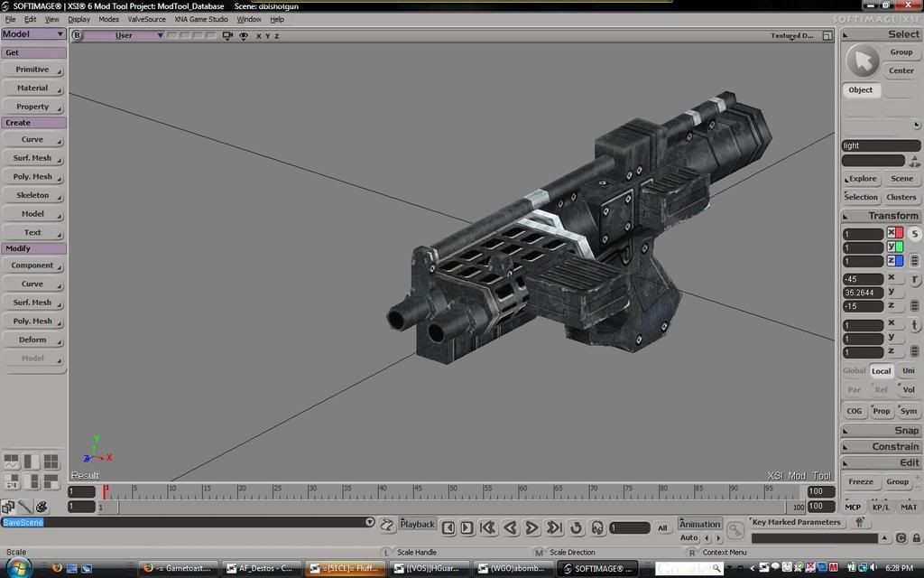
Task: Toggle the green Y scale axis
Action: (x=895, y=247)
